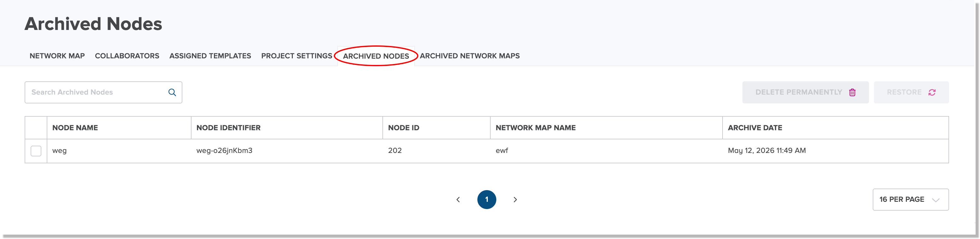Viewport: 980px width, 239px height.
Task: Click the trash icon on Delete Permanently
Action: (x=852, y=92)
